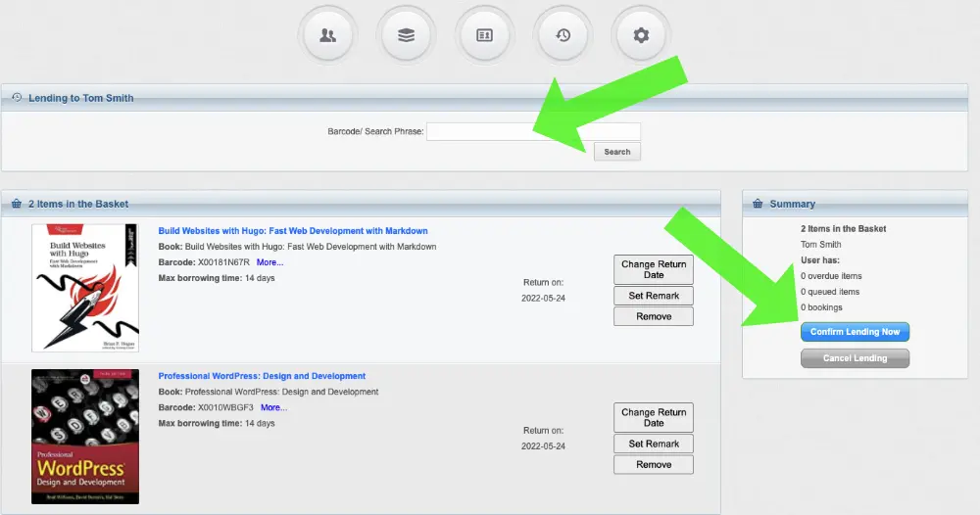Focus the Barcode/Search Phrase input field
Screen dimensions: 980x515
pos(533,131)
